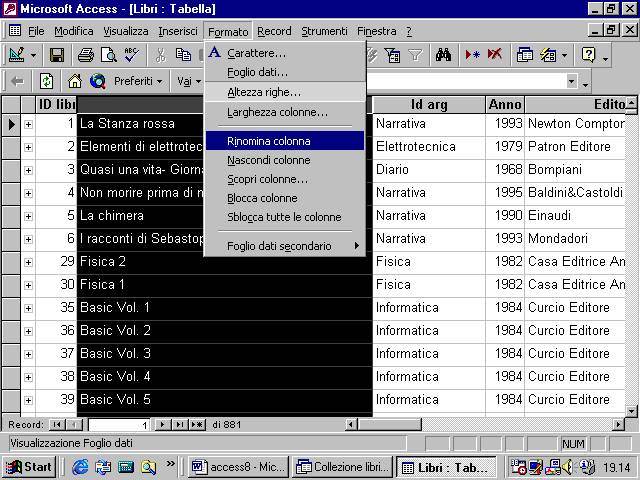Click the Elettrotecnica cell
The width and height of the screenshot is (640, 480).
click(429, 147)
